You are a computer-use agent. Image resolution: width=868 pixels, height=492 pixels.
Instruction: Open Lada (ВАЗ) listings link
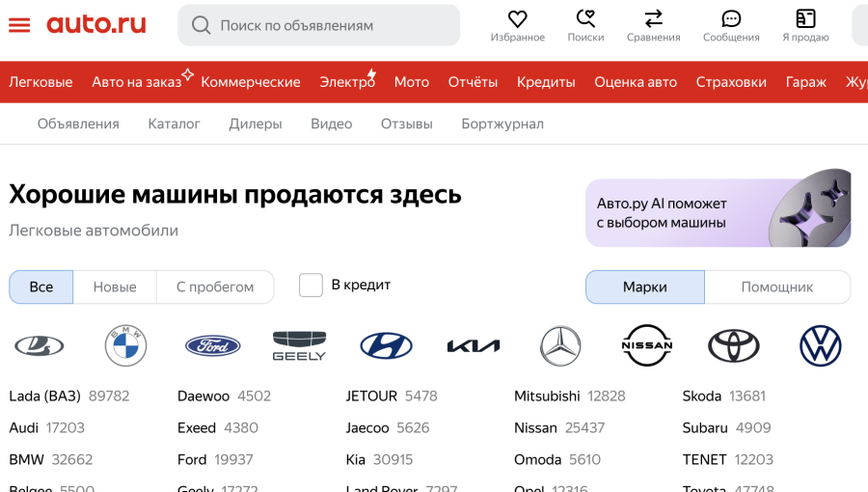point(44,396)
